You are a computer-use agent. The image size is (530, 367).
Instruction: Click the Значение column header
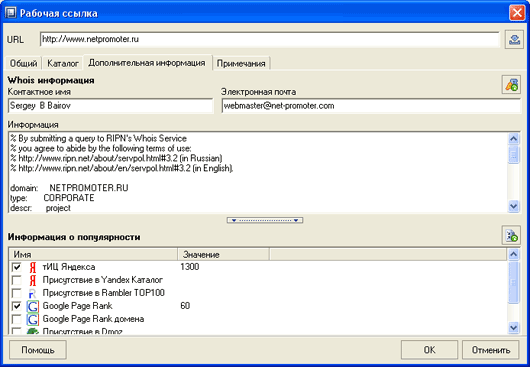[223, 254]
